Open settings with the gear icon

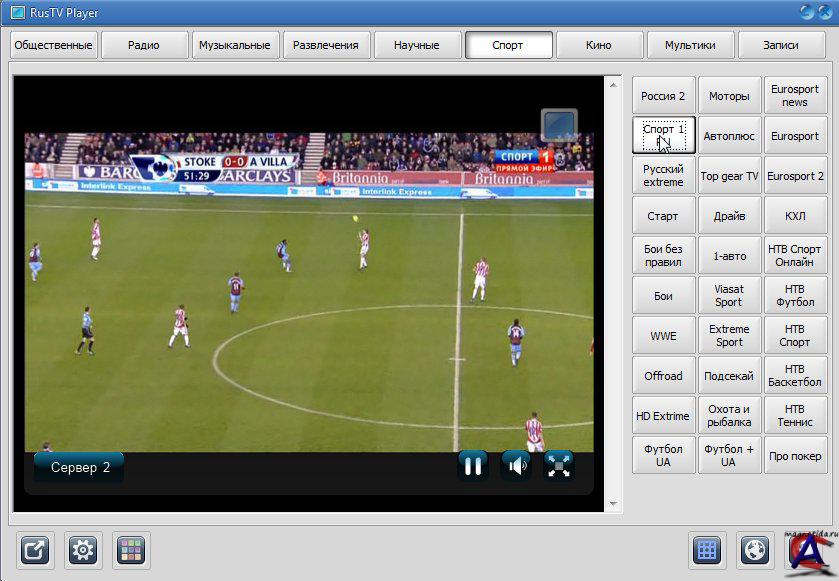(84, 550)
